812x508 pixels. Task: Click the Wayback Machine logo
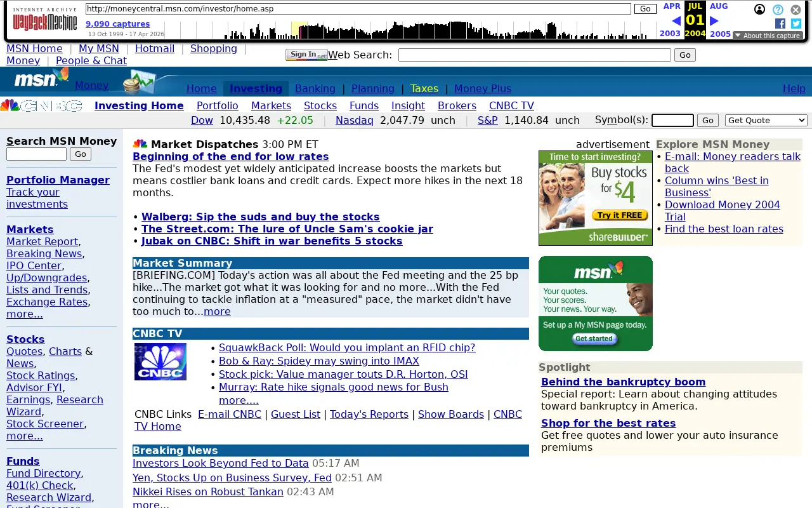[x=44, y=20]
